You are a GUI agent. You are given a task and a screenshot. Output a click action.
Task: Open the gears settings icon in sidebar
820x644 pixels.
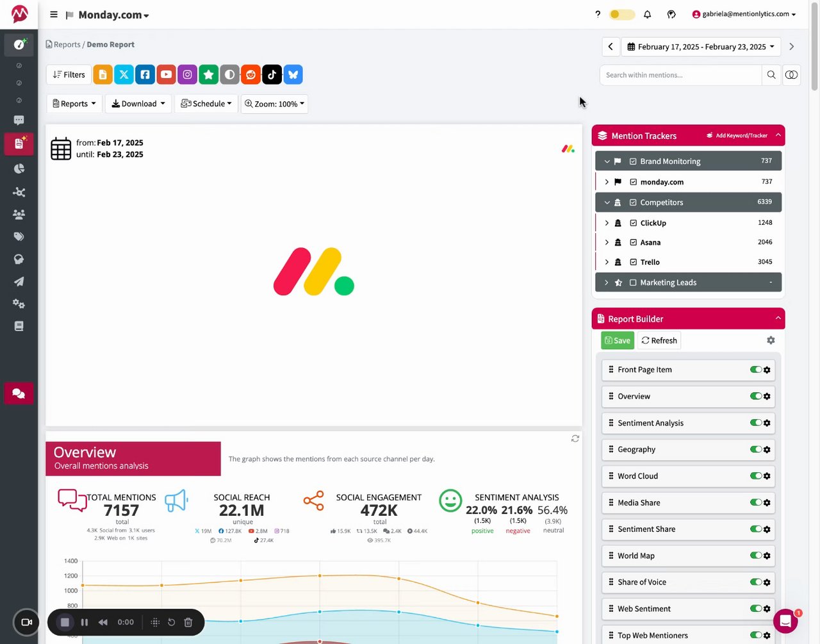(x=19, y=304)
